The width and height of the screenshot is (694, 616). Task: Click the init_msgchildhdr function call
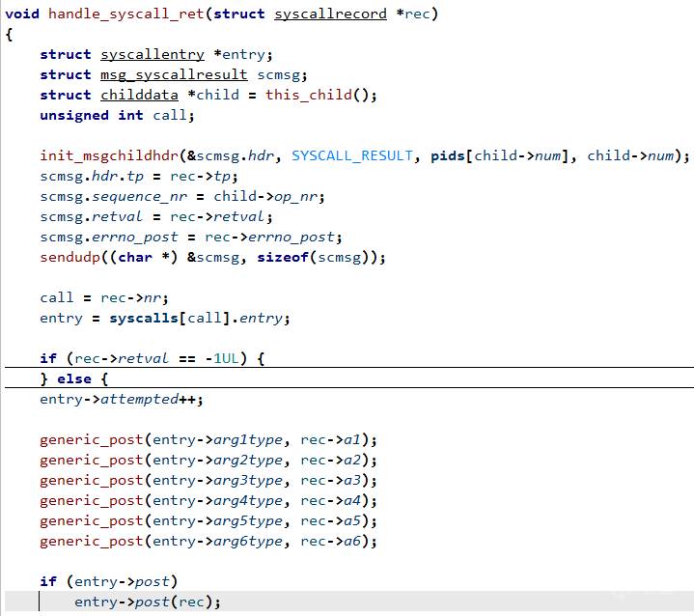pyautogui.click(x=109, y=155)
